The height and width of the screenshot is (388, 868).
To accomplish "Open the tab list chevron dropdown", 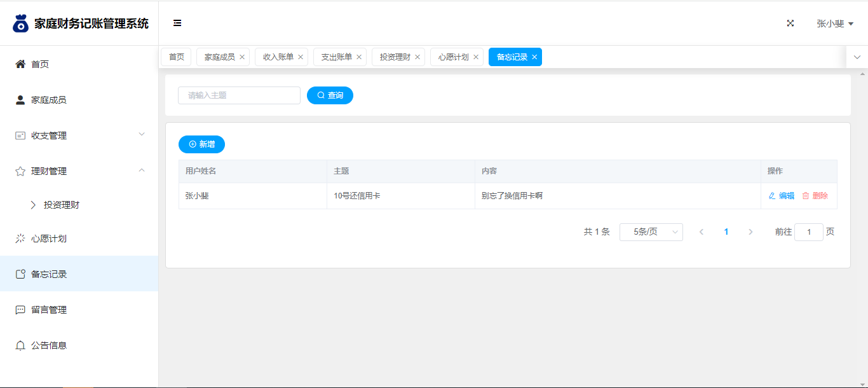I will pos(857,57).
